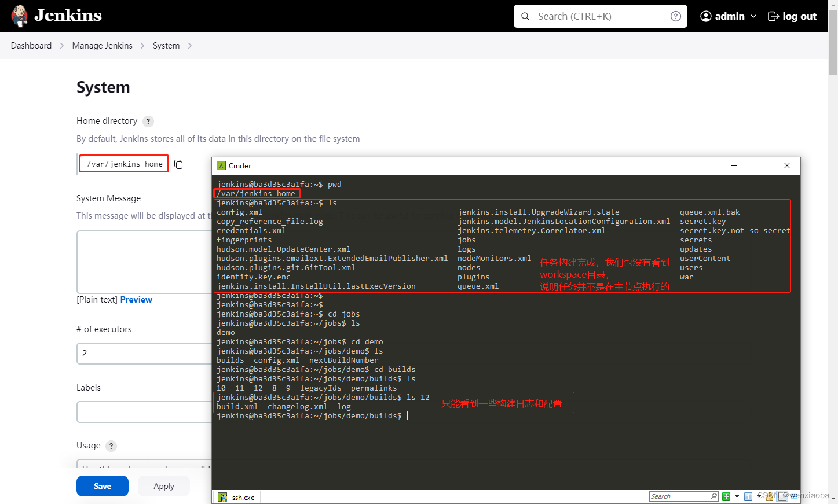This screenshot has height=504, width=838.
Task: Open admin account dropdown chevron
Action: (x=753, y=16)
